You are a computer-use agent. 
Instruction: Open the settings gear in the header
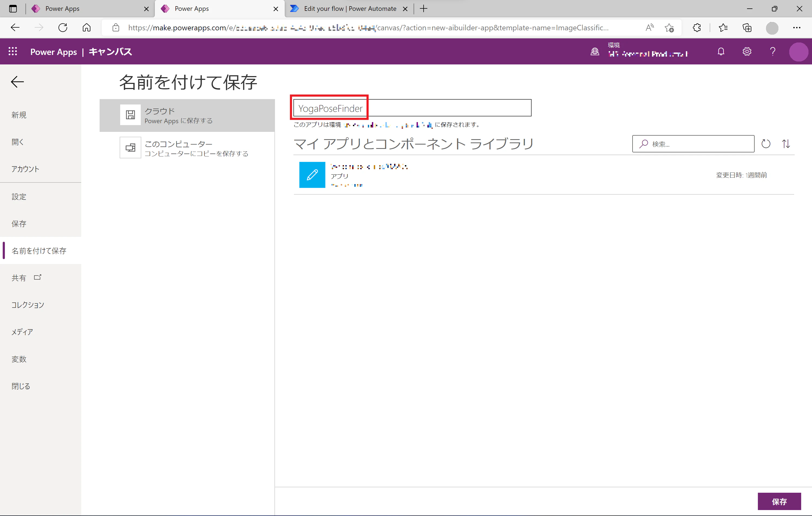tap(747, 52)
